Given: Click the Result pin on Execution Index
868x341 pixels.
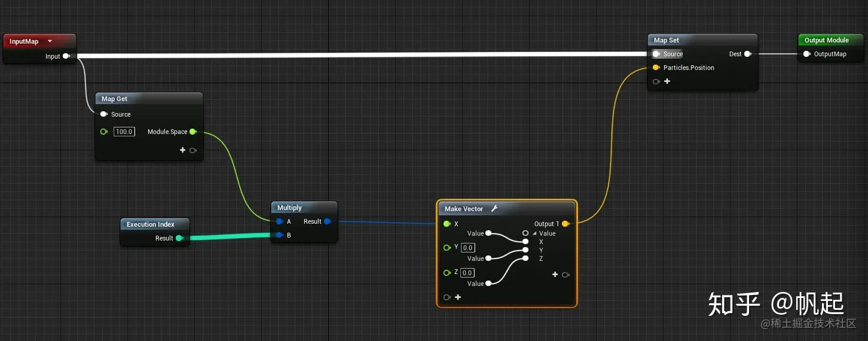Looking at the screenshot, I should click(179, 238).
